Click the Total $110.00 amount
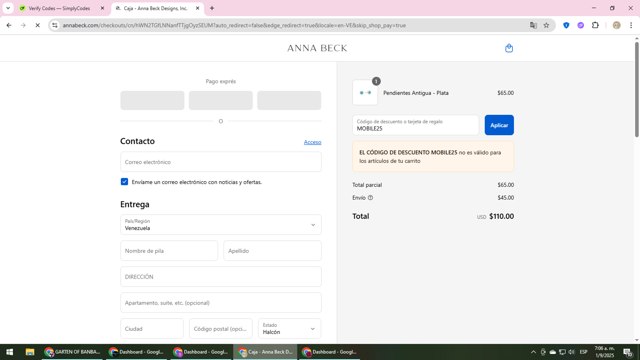640x360 pixels. (x=501, y=216)
